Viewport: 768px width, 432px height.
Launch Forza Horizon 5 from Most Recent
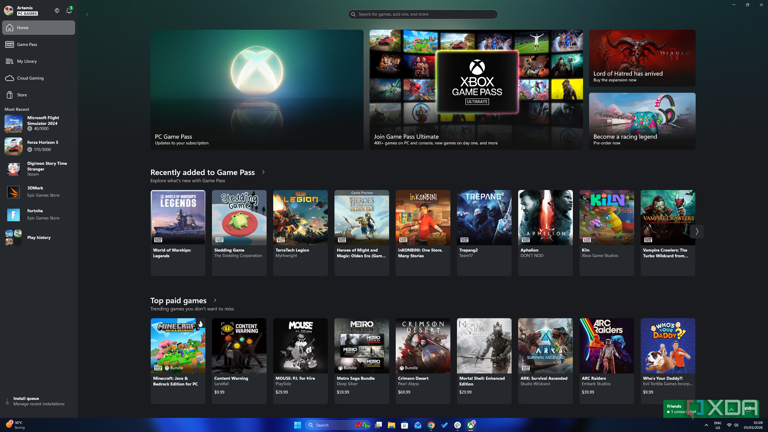[x=38, y=146]
